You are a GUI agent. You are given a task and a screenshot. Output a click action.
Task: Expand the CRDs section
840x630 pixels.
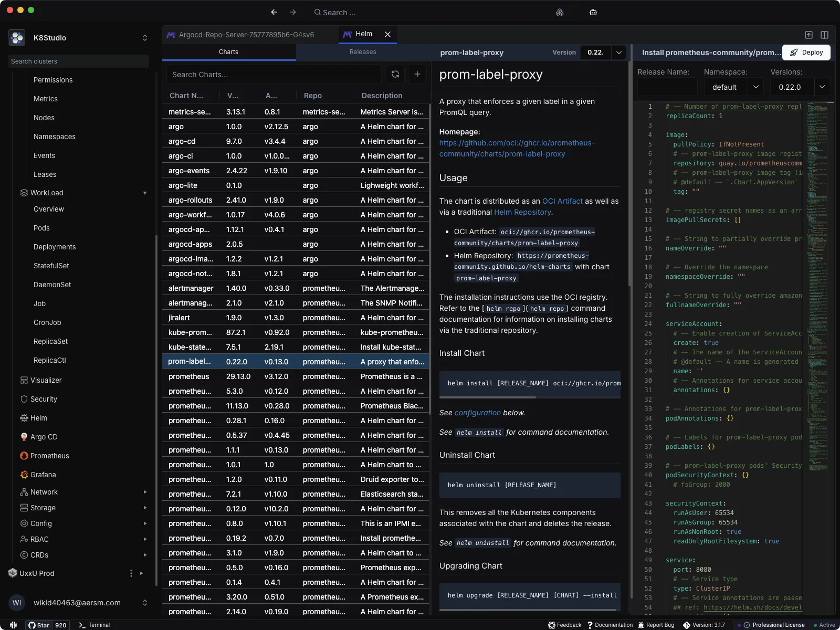(145, 555)
